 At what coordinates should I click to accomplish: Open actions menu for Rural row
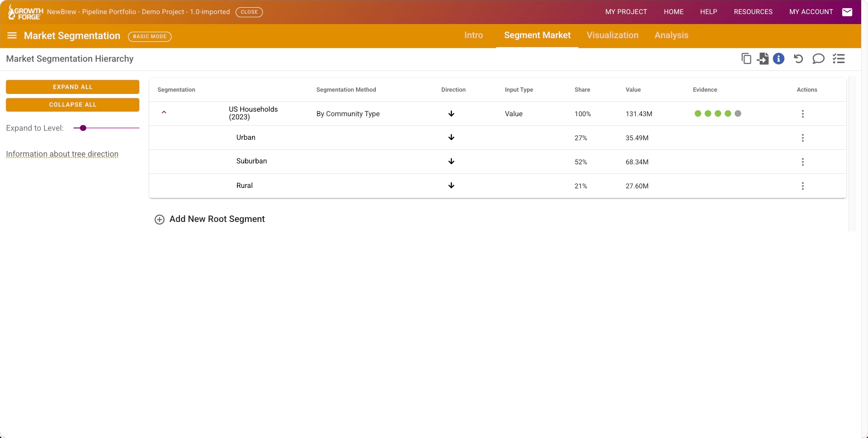(803, 186)
